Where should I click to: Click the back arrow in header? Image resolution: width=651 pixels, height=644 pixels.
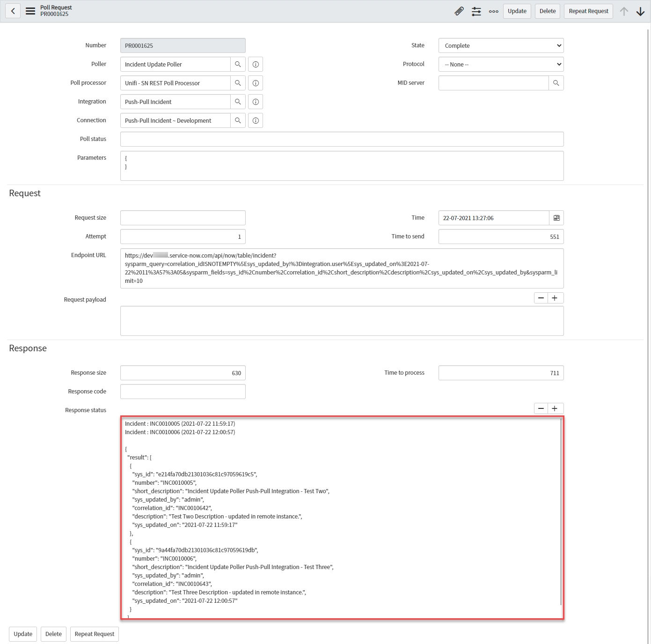pyautogui.click(x=13, y=11)
